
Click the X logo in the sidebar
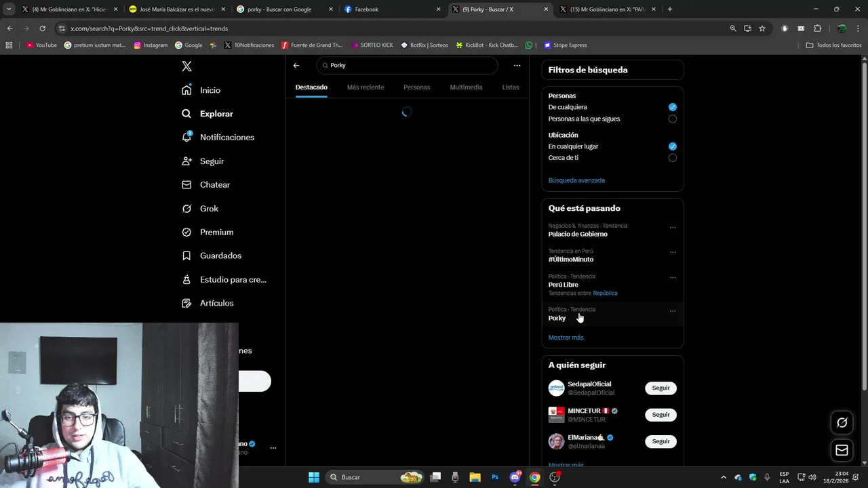pos(186,66)
